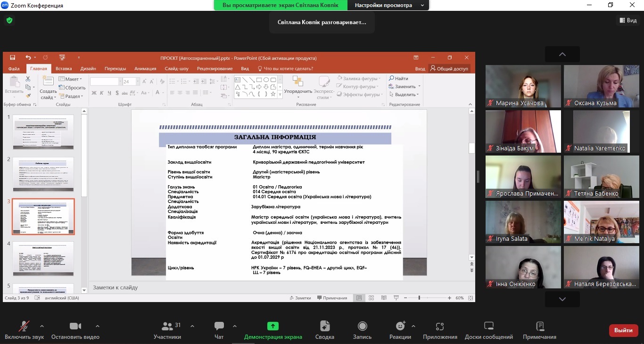Click the green encryption shield icon
The height and width of the screenshot is (344, 644).
pyautogui.click(x=9, y=20)
